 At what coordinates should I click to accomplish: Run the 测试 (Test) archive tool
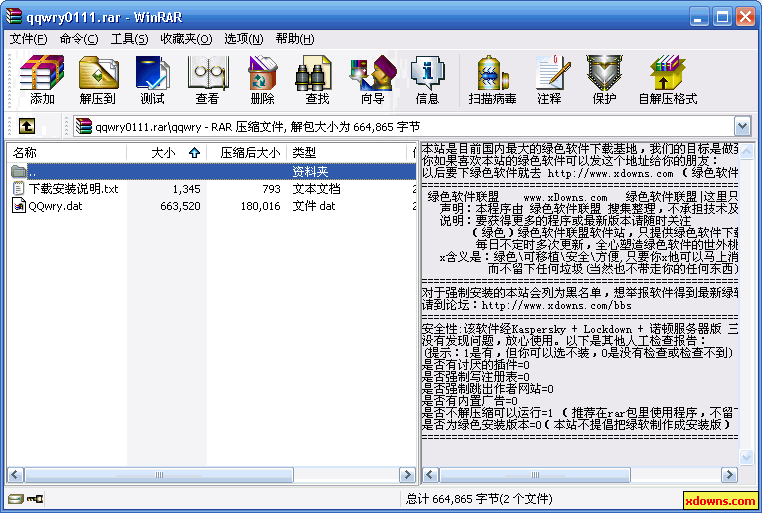pyautogui.click(x=153, y=80)
